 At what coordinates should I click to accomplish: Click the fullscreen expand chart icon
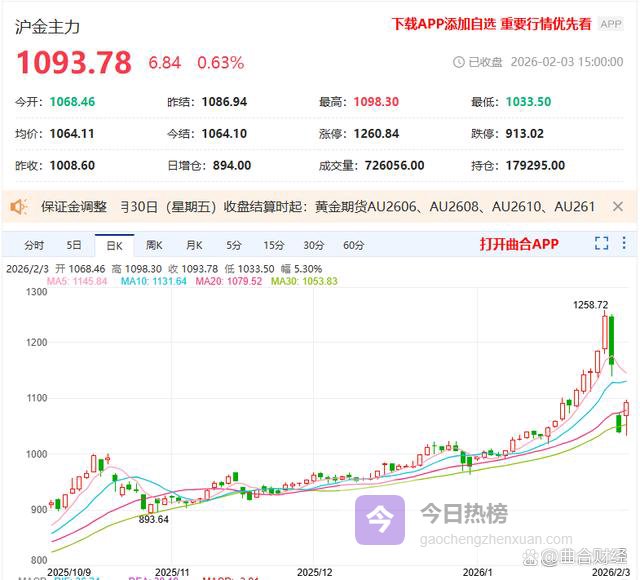click(601, 243)
